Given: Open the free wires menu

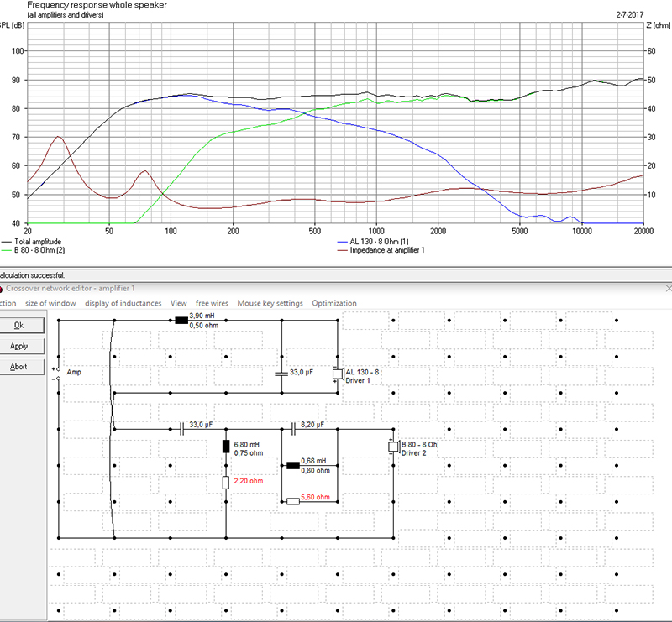Looking at the screenshot, I should point(212,303).
